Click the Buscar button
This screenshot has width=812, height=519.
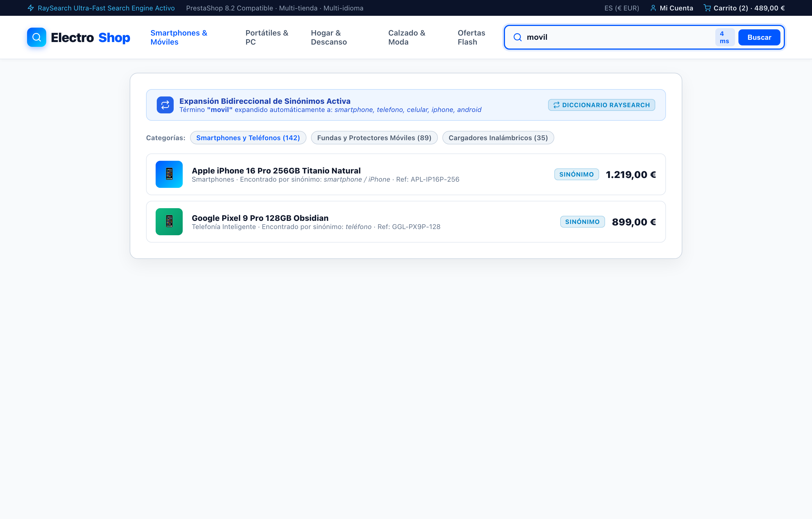click(759, 37)
